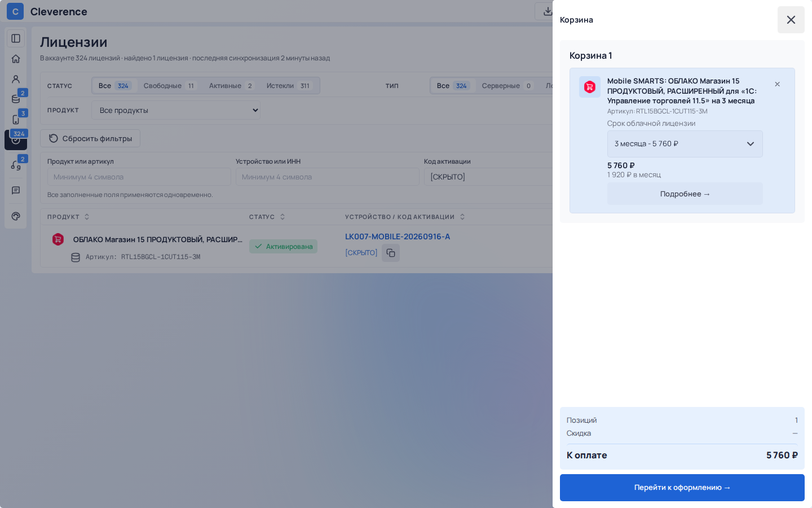
Task: Select the Свободные status filter
Action: (169, 86)
